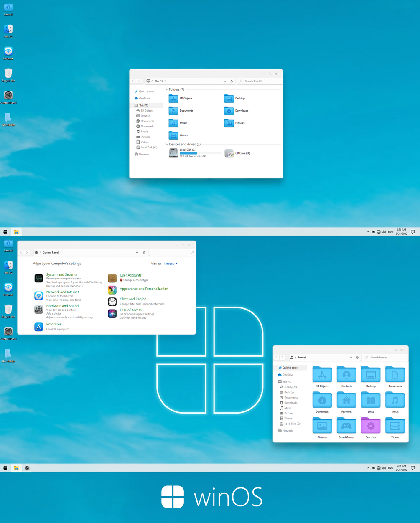Open the Videos folder in hamed window
420x523 pixels.
click(x=395, y=426)
